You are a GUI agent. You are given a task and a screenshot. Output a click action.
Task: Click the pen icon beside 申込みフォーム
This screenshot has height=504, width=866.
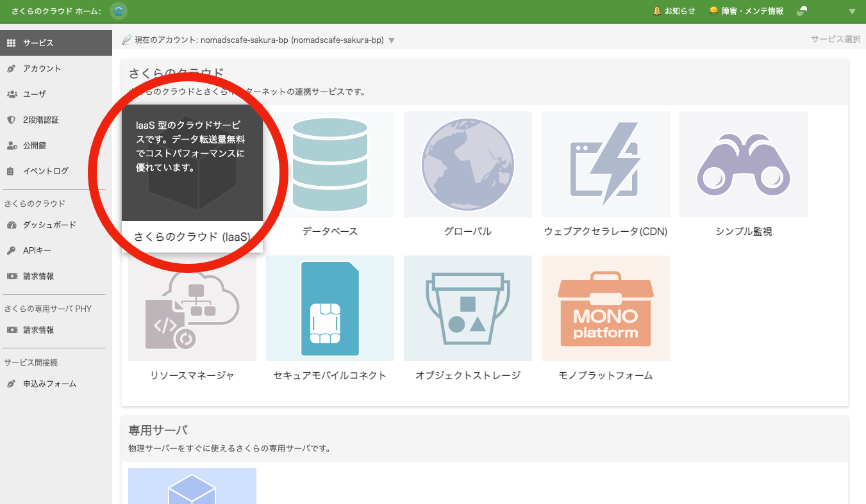(11, 384)
